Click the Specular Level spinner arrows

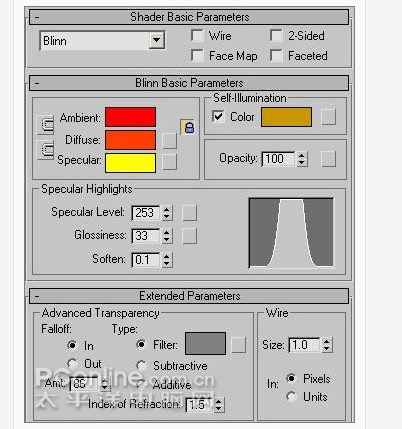pyautogui.click(x=167, y=213)
